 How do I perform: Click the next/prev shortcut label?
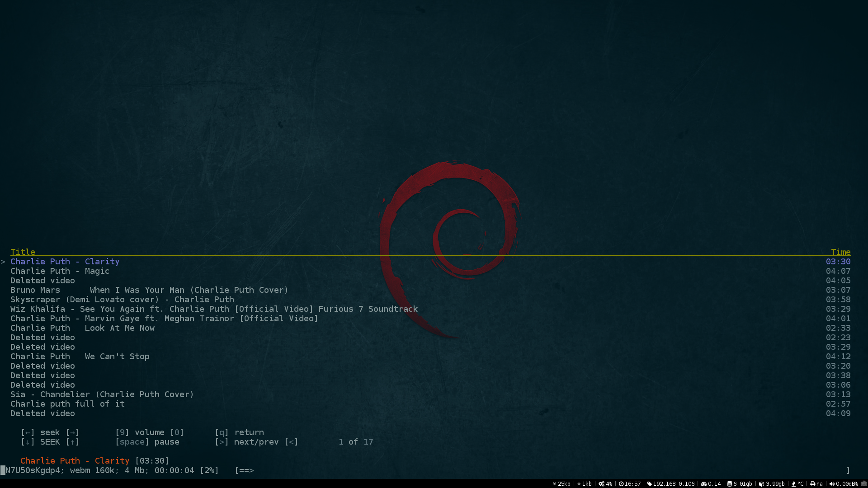256,442
